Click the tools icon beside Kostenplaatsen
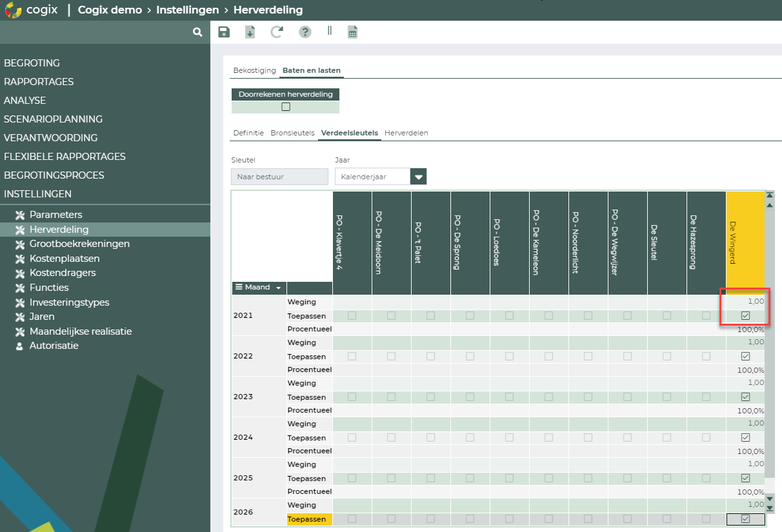The width and height of the screenshot is (782, 532). 20,259
